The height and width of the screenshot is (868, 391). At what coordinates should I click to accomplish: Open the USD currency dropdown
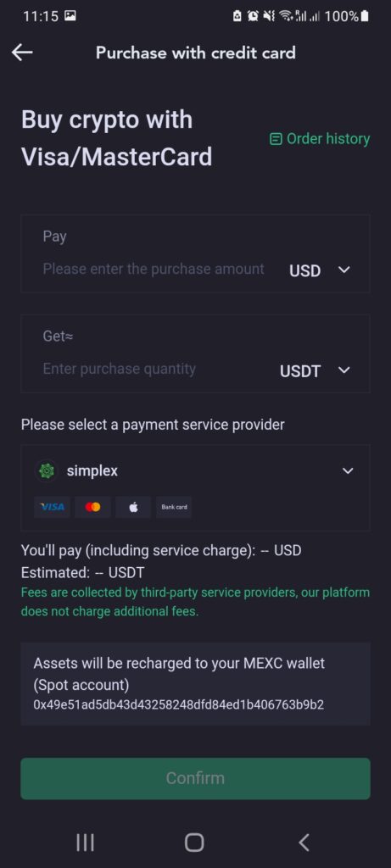(x=320, y=270)
